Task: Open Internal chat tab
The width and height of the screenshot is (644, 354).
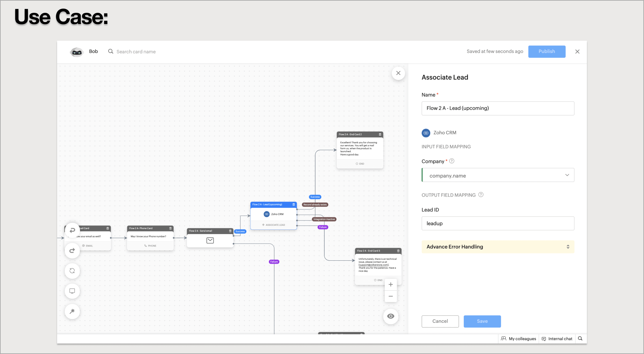Action: click(x=557, y=339)
